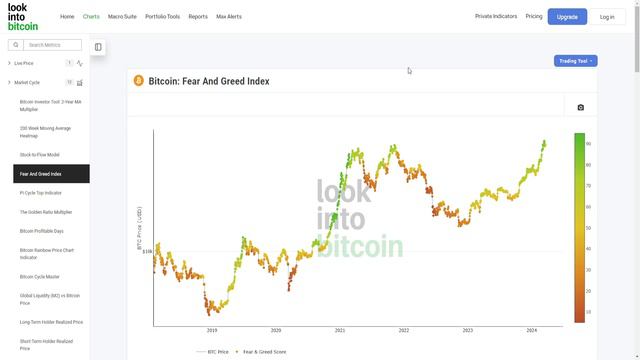Toggle BTC Price legend series
Image resolution: width=640 pixels, height=360 pixels.
pos(212,352)
